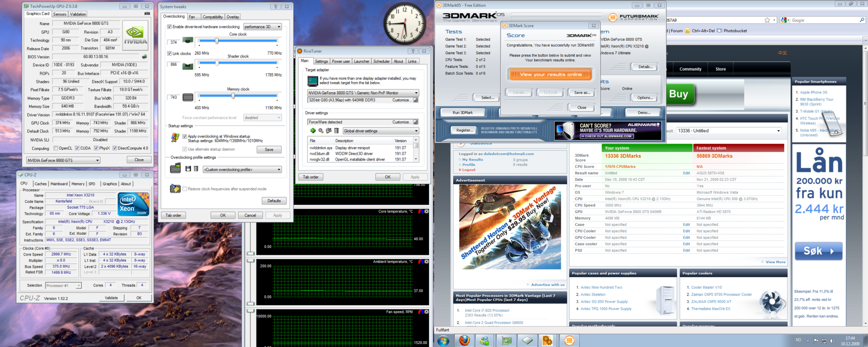Toggle Restore clock frequencies after suspended mode
The image size is (868, 347).
(184, 189)
